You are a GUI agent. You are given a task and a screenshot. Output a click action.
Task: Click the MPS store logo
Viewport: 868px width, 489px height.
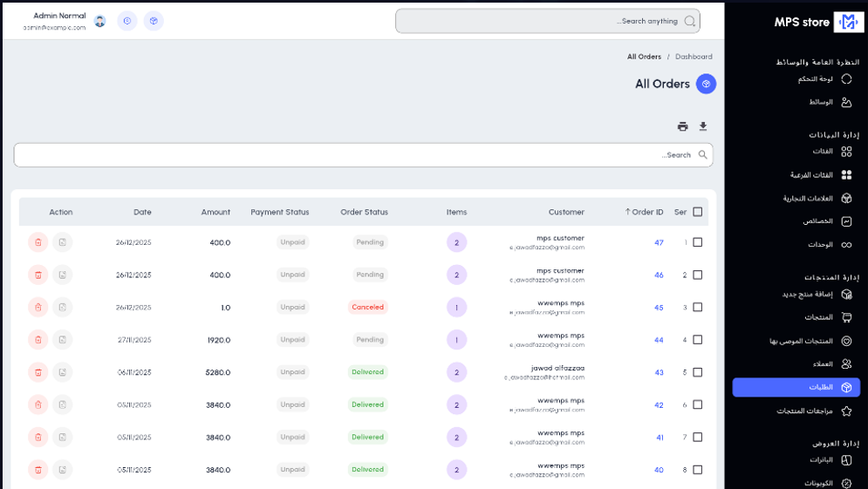pos(847,22)
